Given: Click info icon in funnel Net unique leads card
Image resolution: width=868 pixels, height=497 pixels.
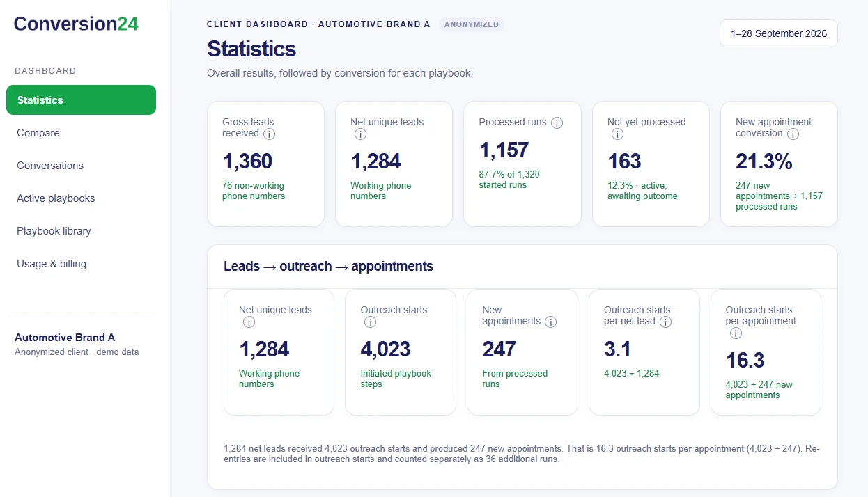Looking at the screenshot, I should point(249,322).
